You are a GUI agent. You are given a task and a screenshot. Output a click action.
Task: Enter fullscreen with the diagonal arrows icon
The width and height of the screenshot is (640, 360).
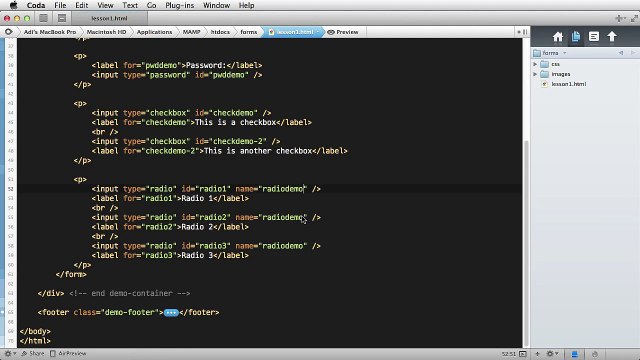pyautogui.click(x=634, y=18)
